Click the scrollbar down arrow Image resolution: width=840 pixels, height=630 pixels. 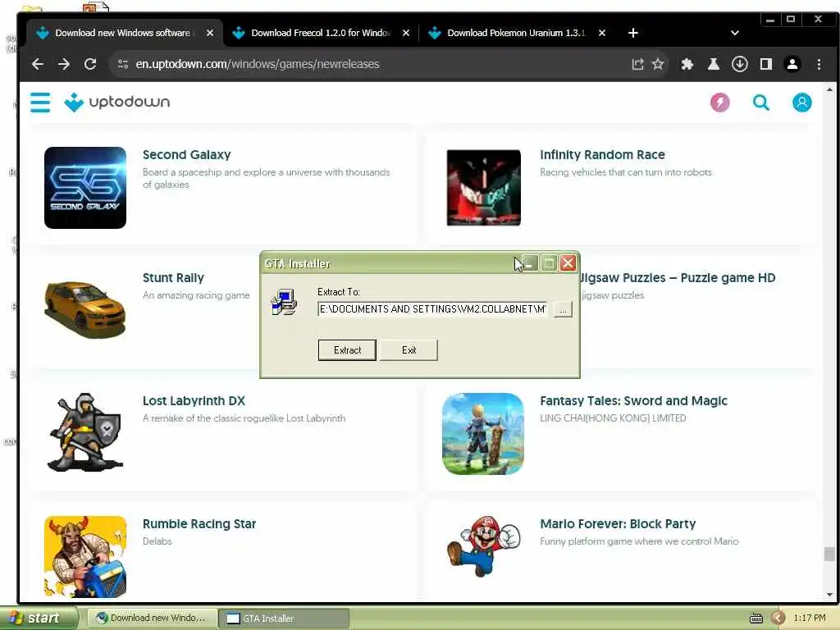tap(829, 595)
